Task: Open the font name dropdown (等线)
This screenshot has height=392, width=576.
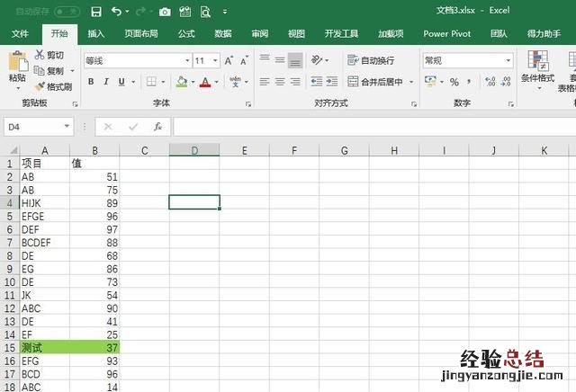Action: point(137,60)
